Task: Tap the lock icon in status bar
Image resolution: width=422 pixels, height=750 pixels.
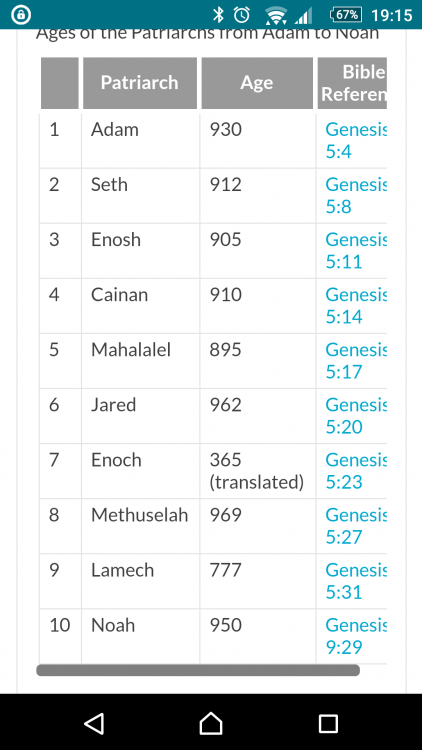Action: pyautogui.click(x=22, y=15)
